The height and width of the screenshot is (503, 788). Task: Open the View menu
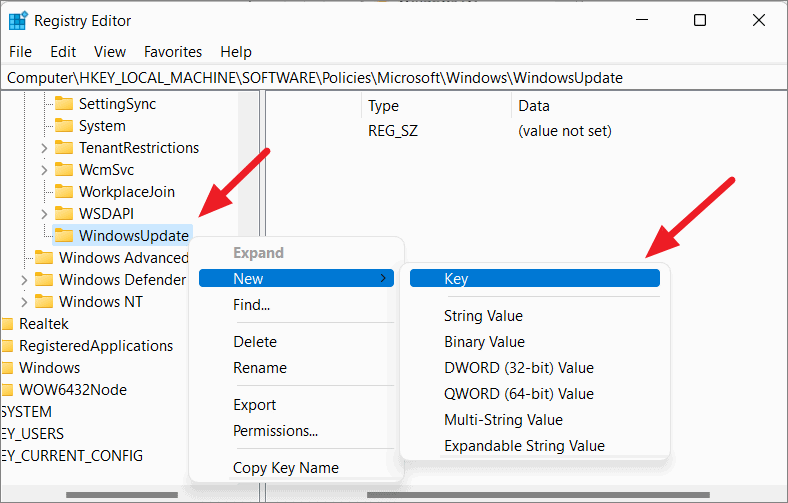[x=110, y=52]
